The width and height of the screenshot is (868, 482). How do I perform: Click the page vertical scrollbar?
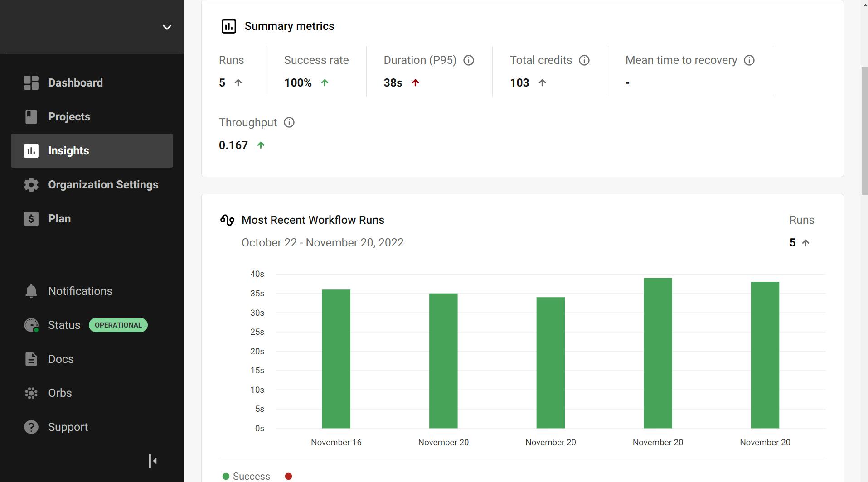point(864,131)
